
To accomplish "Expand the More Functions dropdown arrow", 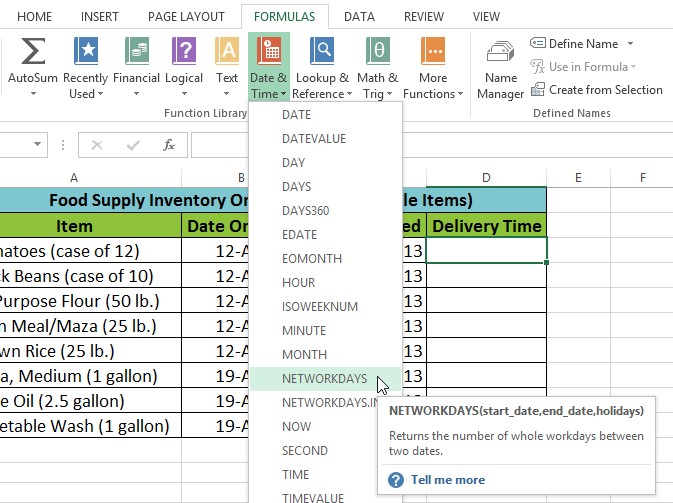I will pyautogui.click(x=460, y=94).
